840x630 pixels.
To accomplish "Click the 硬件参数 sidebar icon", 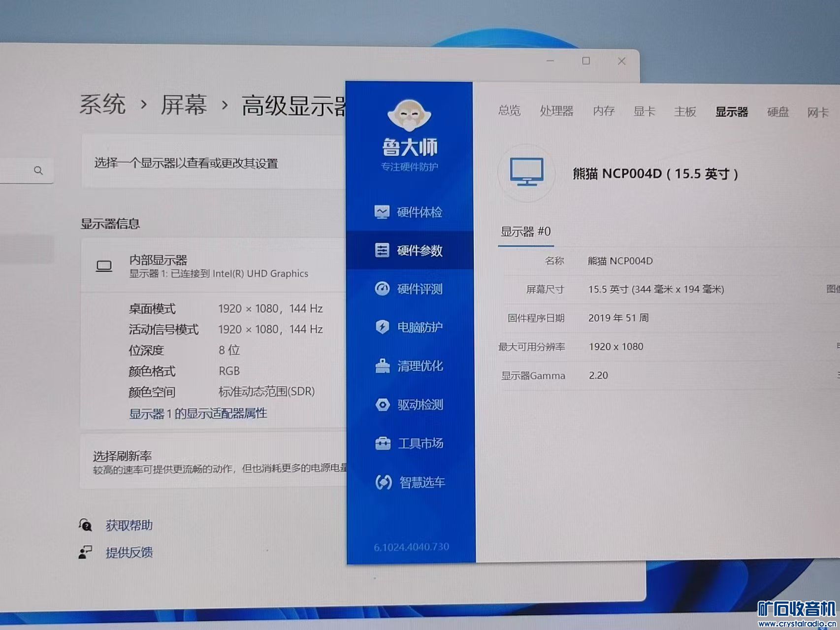I will (382, 250).
